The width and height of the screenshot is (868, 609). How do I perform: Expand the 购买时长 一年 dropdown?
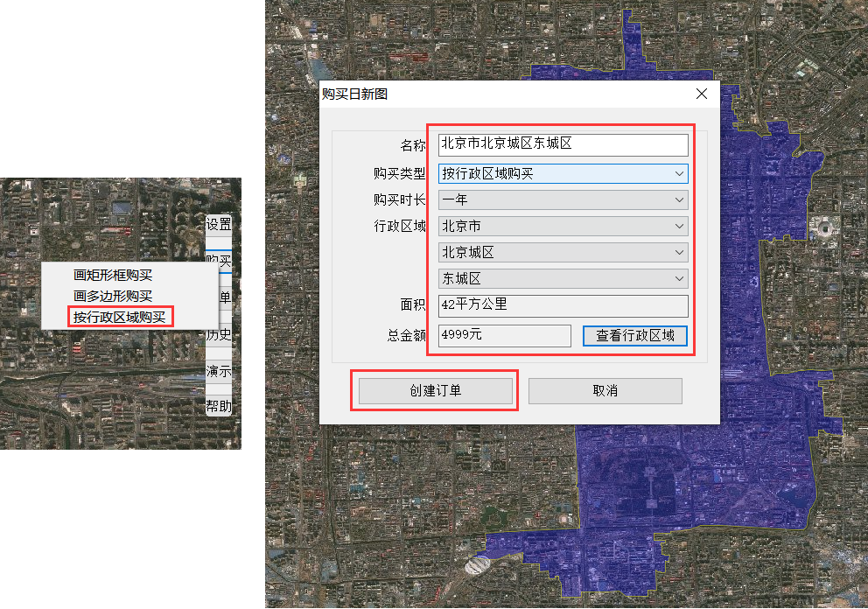click(x=563, y=199)
